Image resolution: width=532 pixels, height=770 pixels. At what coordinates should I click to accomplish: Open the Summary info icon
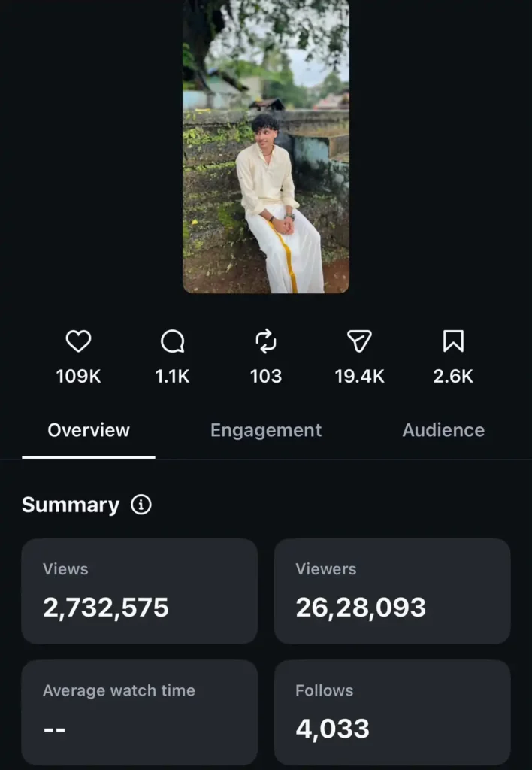click(x=141, y=505)
